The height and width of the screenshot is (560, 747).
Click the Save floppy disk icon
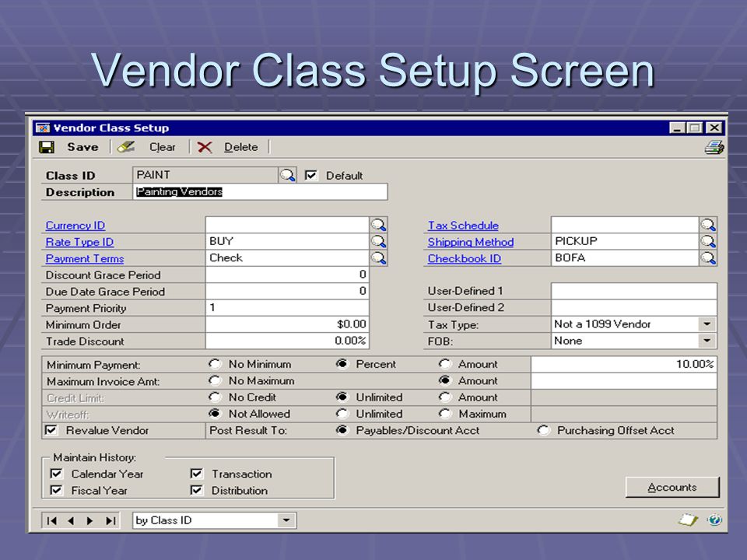click(47, 147)
